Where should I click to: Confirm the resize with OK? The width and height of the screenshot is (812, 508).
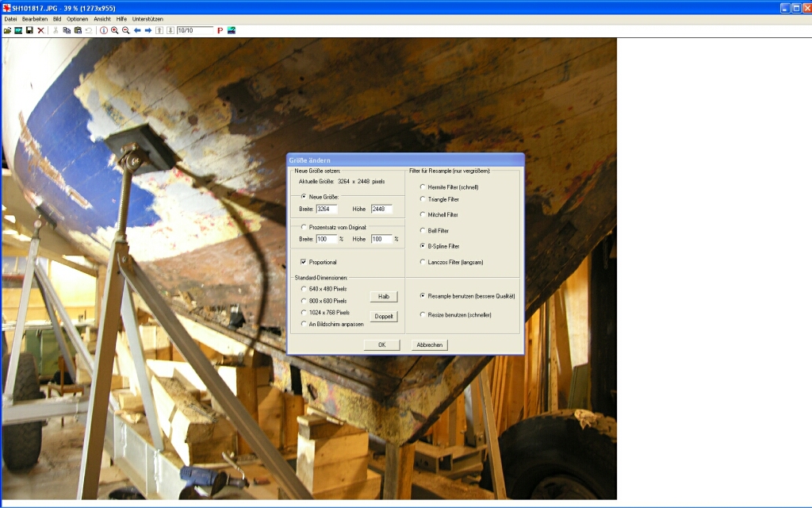pyautogui.click(x=381, y=345)
